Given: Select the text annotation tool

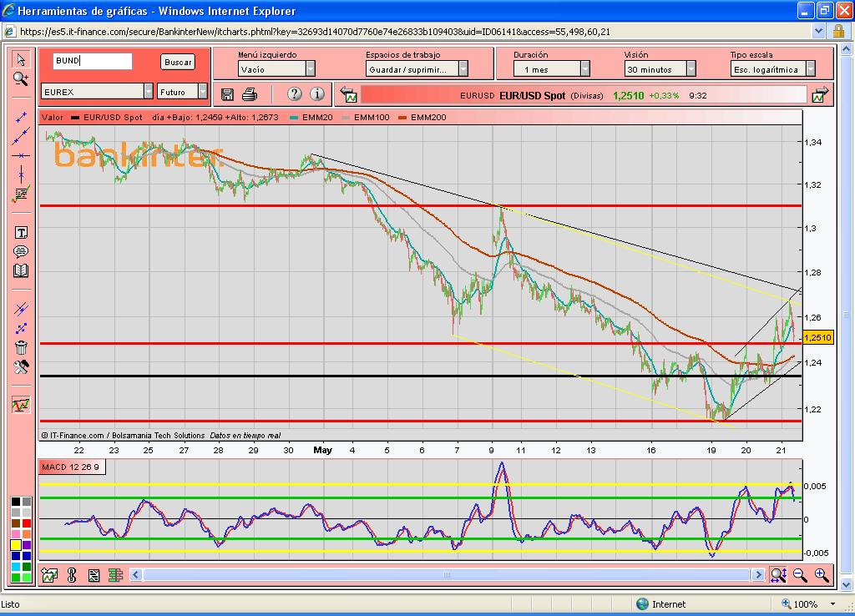Looking at the screenshot, I should pyautogui.click(x=21, y=232).
